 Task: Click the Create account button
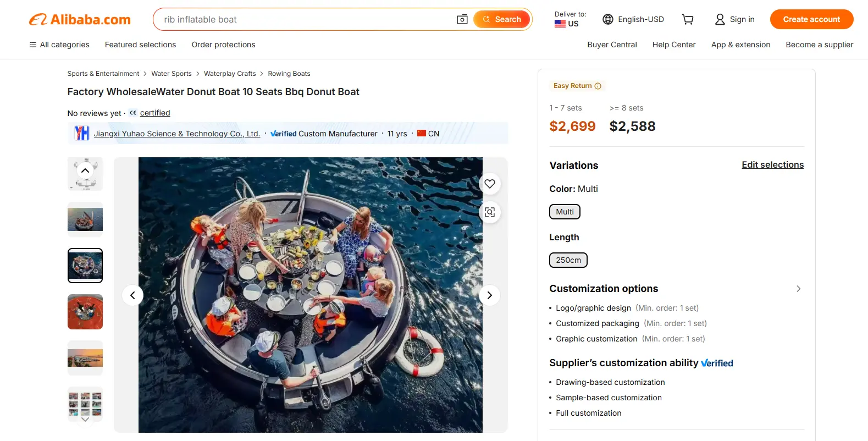811,19
